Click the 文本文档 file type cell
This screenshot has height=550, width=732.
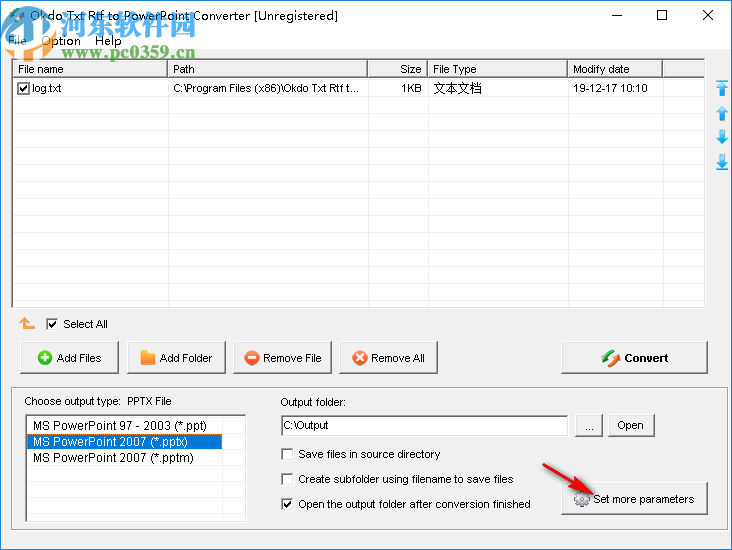[457, 88]
